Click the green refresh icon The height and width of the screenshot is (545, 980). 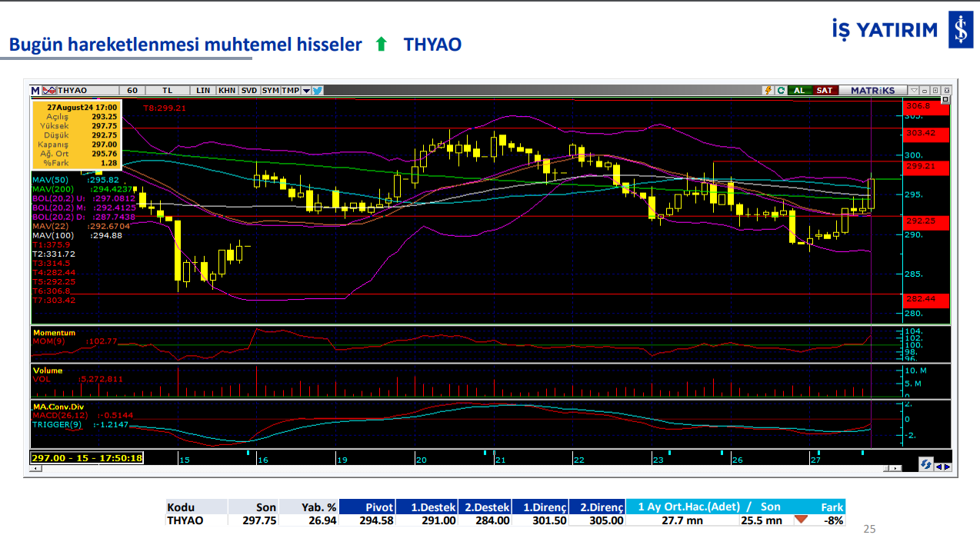click(781, 90)
